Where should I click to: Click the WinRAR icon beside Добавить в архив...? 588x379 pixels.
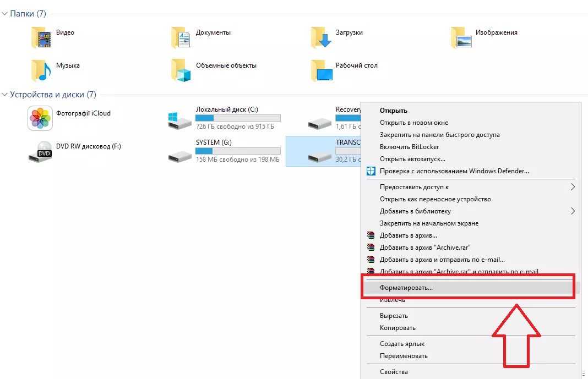coord(371,235)
